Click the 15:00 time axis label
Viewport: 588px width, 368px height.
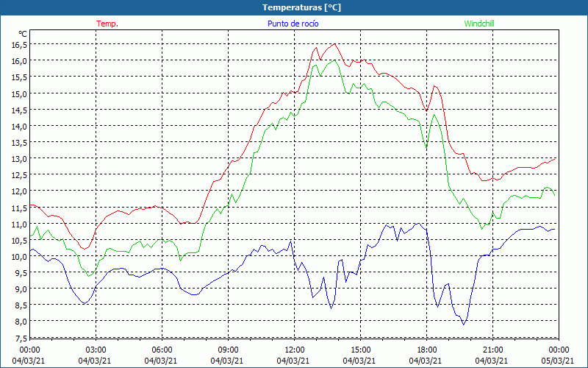[x=360, y=350]
